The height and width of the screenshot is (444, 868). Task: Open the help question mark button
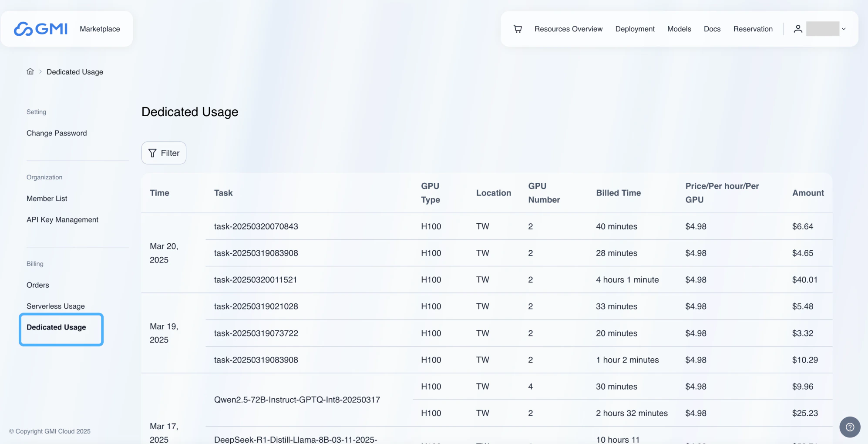(x=850, y=427)
